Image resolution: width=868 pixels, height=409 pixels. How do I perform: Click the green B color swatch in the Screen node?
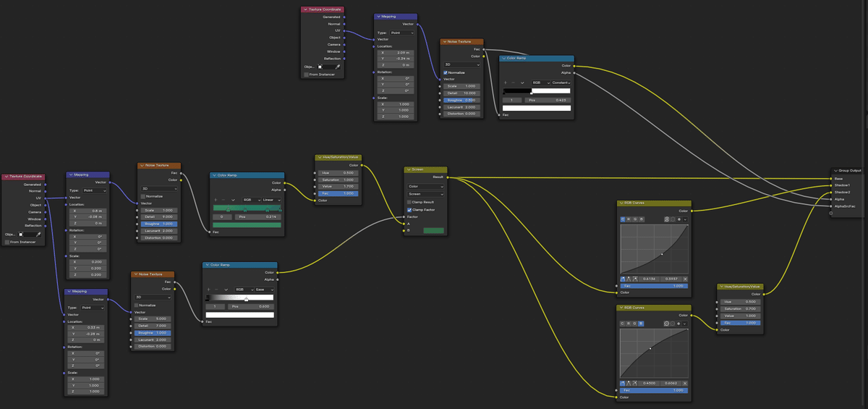pyautogui.click(x=433, y=230)
